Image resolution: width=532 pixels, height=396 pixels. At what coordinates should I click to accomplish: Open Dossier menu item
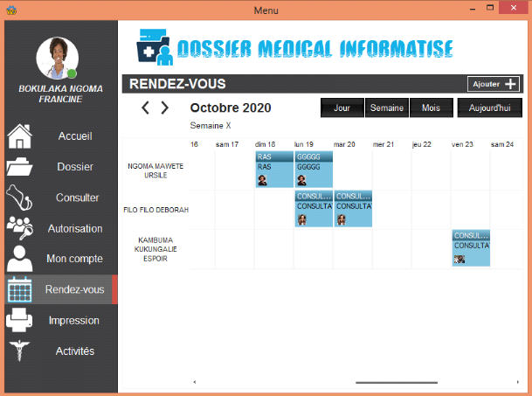pyautogui.click(x=75, y=167)
